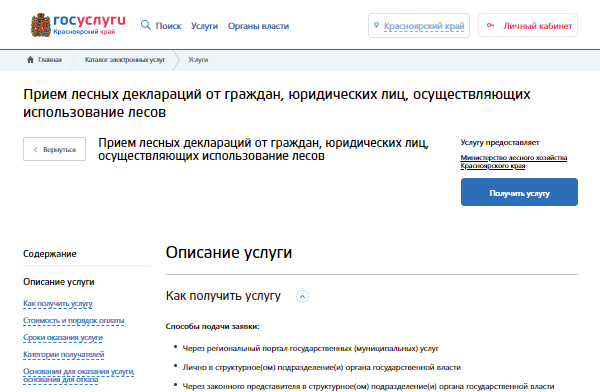
Task: Select Описание услуги in contents sidebar
Action: [x=59, y=282]
